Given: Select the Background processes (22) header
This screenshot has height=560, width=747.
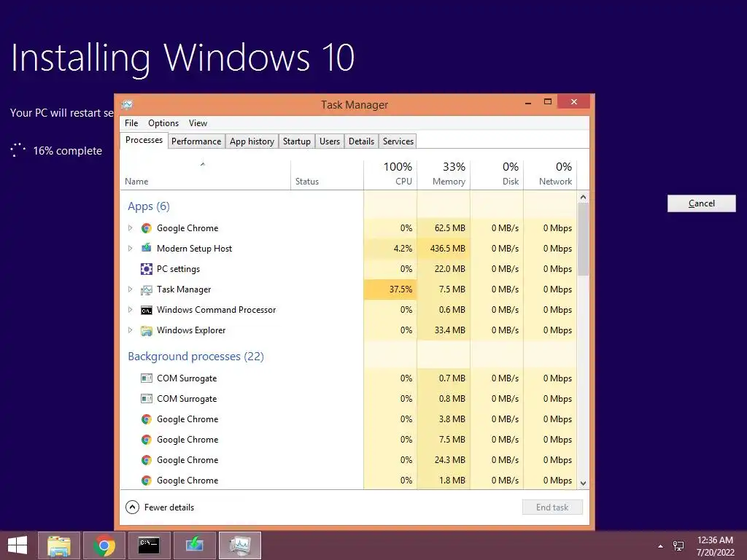Looking at the screenshot, I should tap(196, 356).
